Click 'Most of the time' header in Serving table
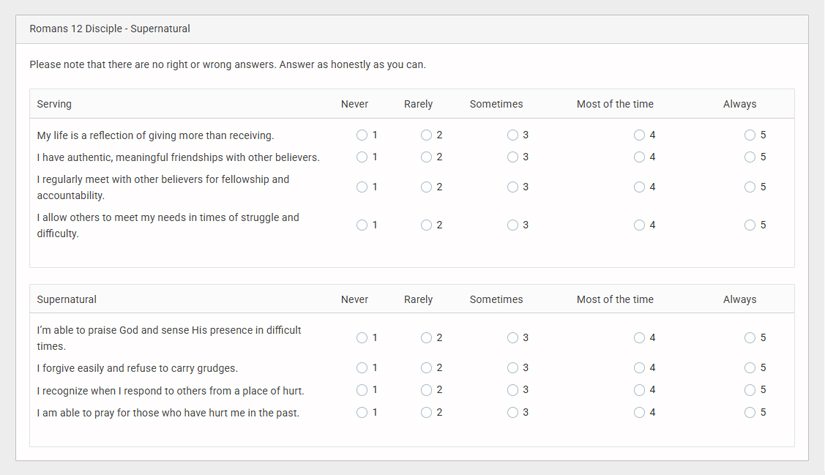Screen dimensions: 825x475 (614, 104)
